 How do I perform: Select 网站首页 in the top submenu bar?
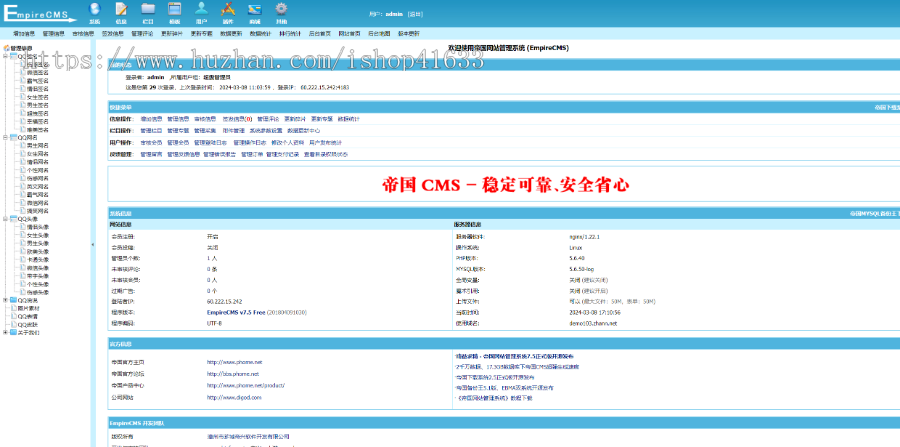[350, 34]
